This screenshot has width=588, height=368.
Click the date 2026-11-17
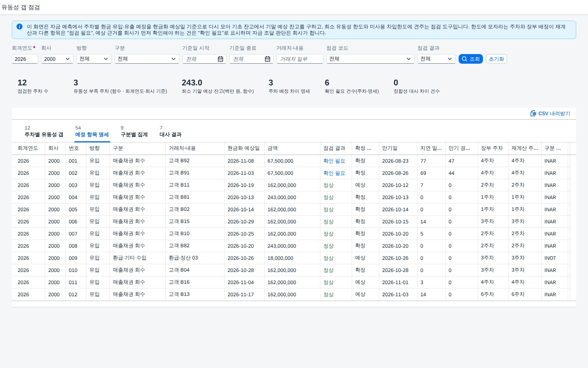241,294
